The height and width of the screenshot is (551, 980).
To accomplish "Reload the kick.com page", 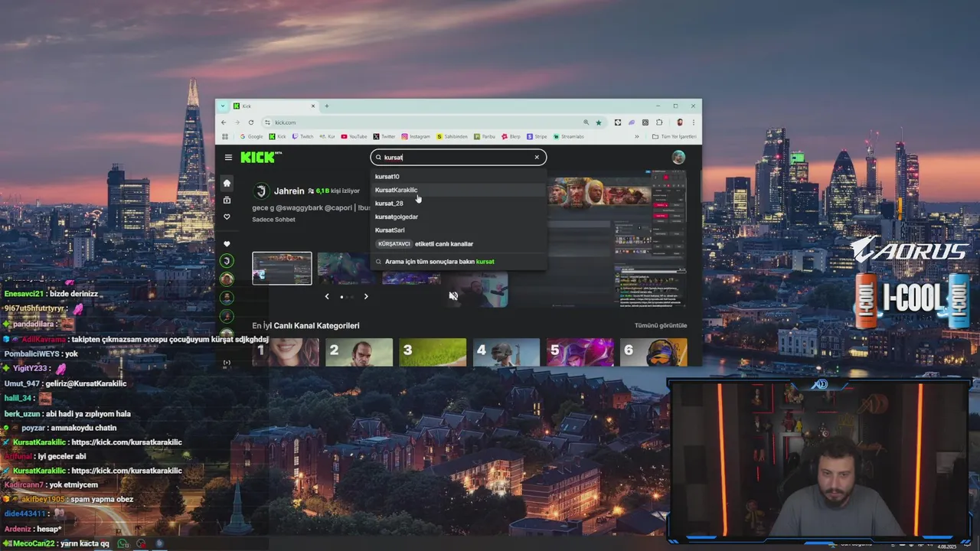I will click(250, 122).
